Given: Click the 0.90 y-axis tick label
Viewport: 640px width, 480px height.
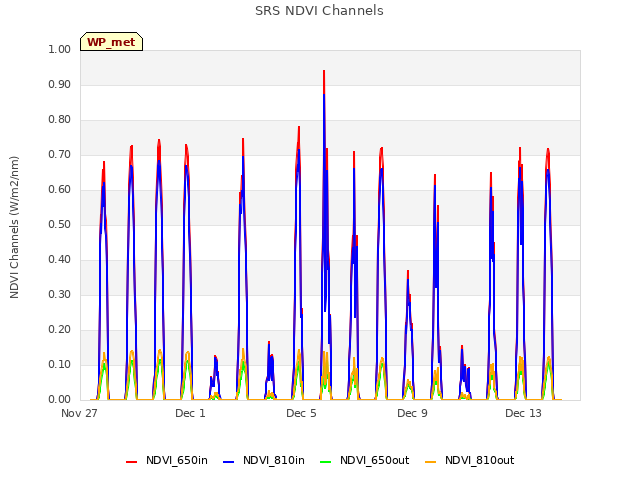Looking at the screenshot, I should (x=60, y=84).
